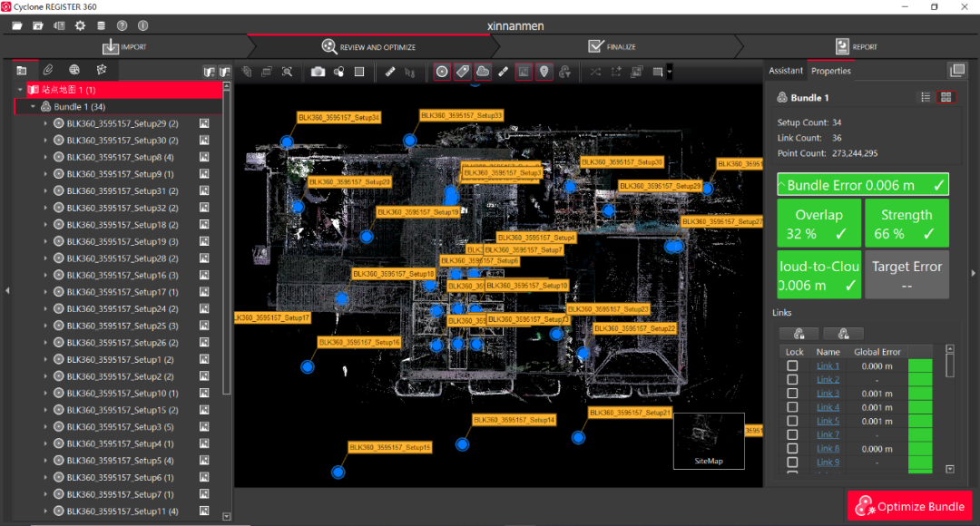Switch to list view in Properties
The width and height of the screenshot is (980, 526).
[x=926, y=97]
